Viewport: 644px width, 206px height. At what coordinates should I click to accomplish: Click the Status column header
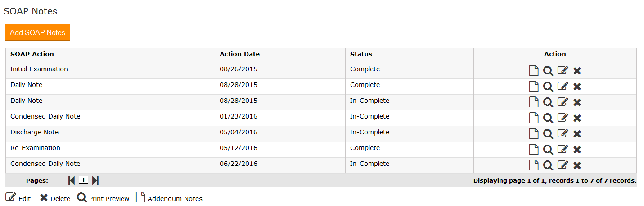[361, 54]
